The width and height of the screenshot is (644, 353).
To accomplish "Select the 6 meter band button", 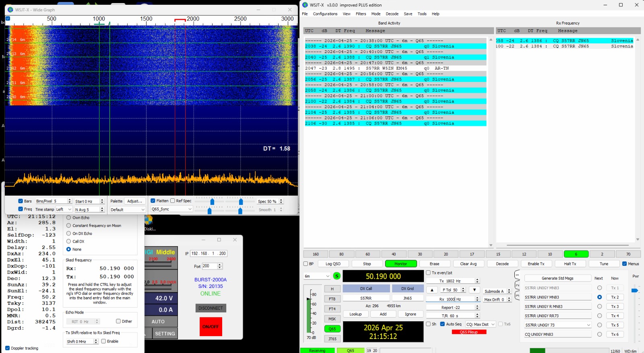I will point(576,254).
